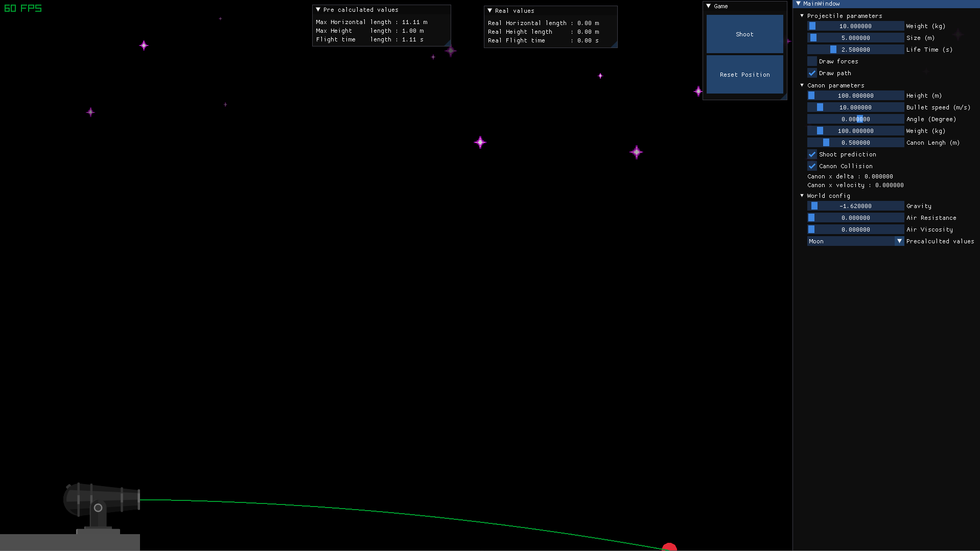Viewport: 980px width, 551px height.
Task: Click the Max Height length 1.00 m row
Action: pyautogui.click(x=370, y=31)
